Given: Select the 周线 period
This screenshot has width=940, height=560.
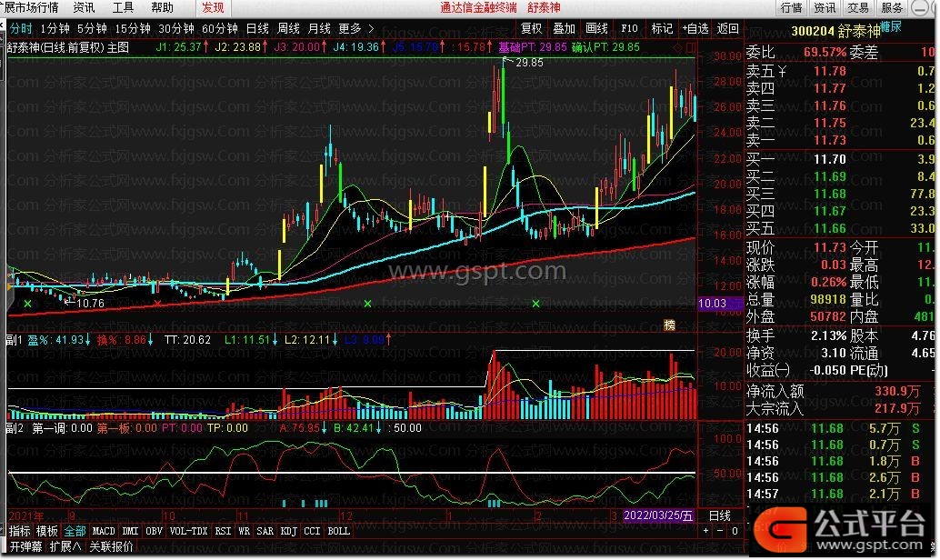Looking at the screenshot, I should point(288,28).
